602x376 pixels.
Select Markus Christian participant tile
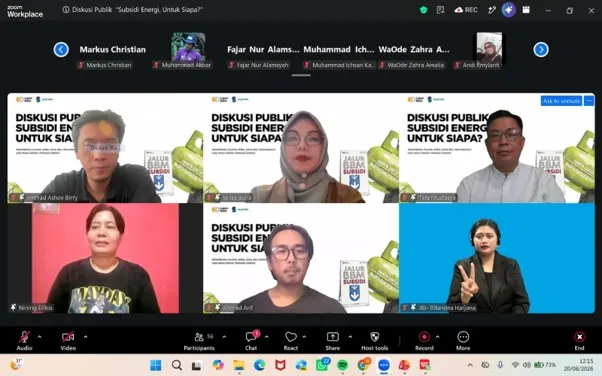112,51
